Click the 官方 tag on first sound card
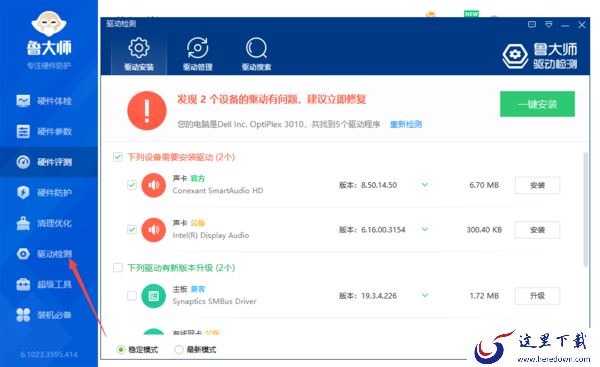The height and width of the screenshot is (367, 600). pyautogui.click(x=197, y=178)
